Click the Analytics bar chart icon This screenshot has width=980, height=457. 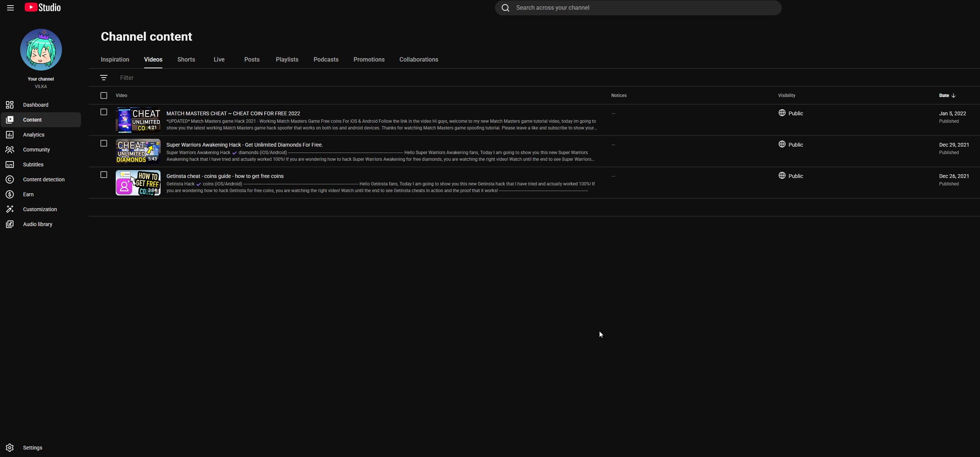[x=10, y=135]
